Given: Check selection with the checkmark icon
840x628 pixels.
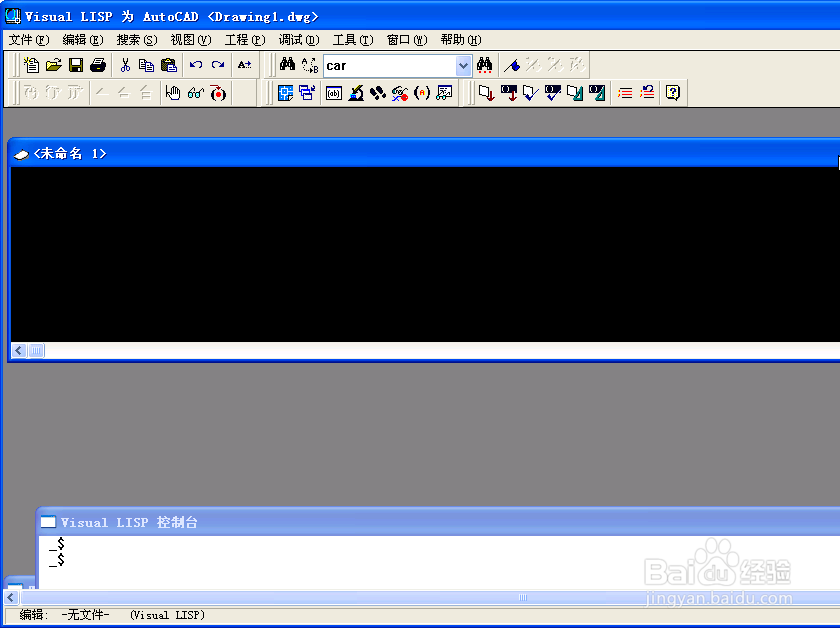Looking at the screenshot, I should pos(530,93).
